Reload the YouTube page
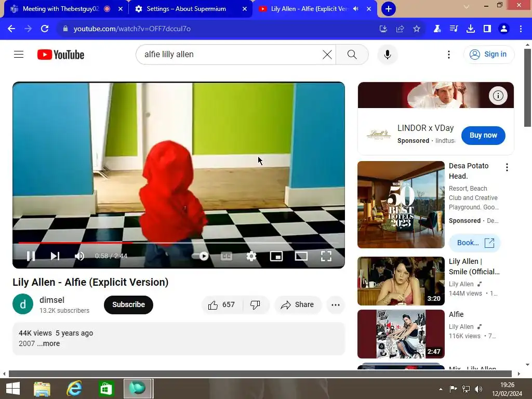This screenshot has width=532, height=399. [x=45, y=29]
